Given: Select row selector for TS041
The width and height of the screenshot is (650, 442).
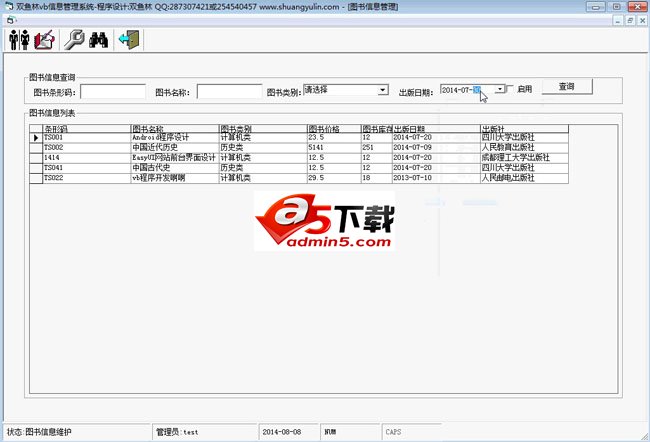Looking at the screenshot, I should tap(36, 168).
